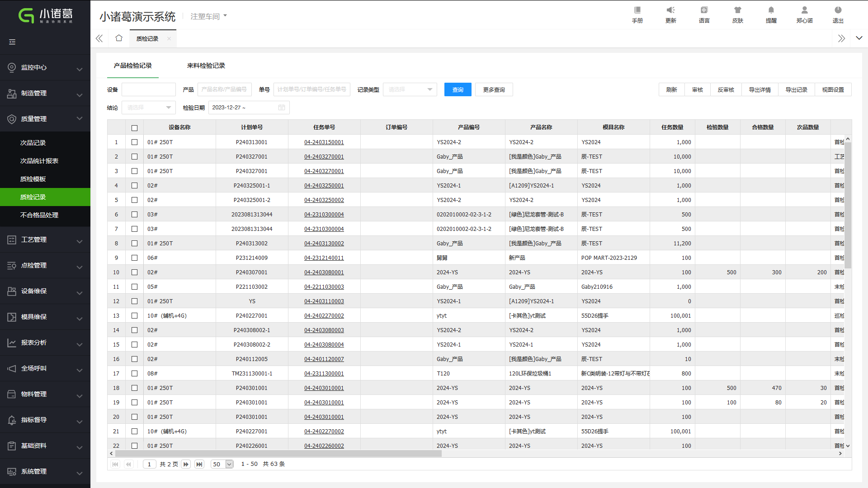Viewport: 868px width, 488px height.
Task: Collapse sidebar with hamburger menu icon
Action: 12,42
